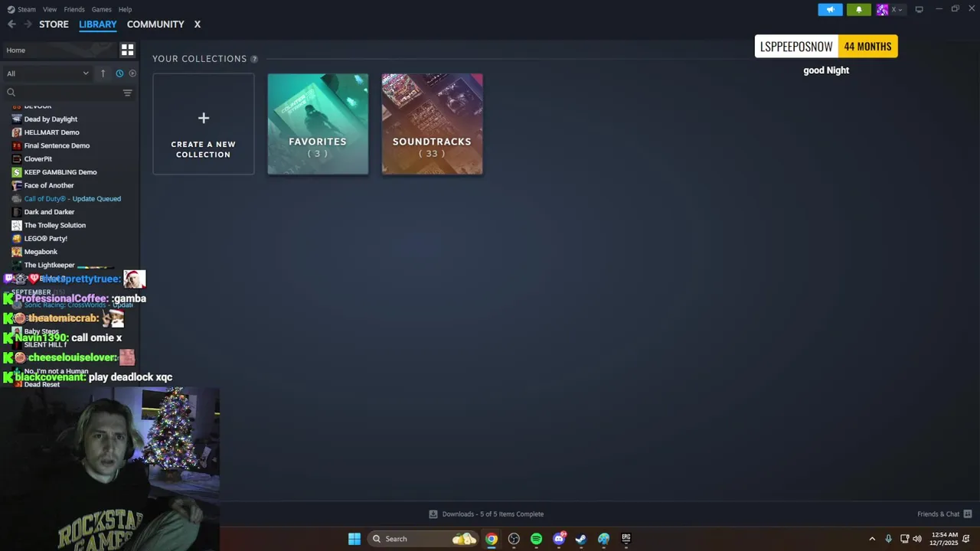Click the Windows taskbar Search box
Image resolution: width=980 pixels, height=551 pixels.
click(x=423, y=539)
